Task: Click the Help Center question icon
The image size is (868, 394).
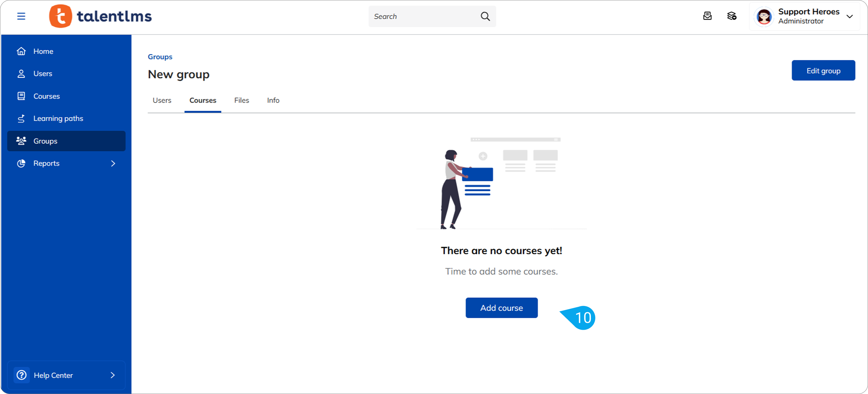Action: click(22, 375)
